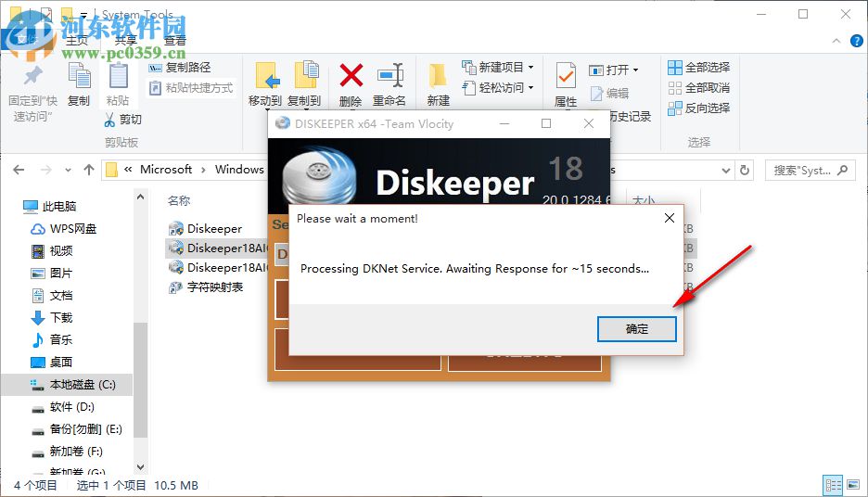
Task: Maximize the DISKEEPER x64 window
Action: point(546,123)
